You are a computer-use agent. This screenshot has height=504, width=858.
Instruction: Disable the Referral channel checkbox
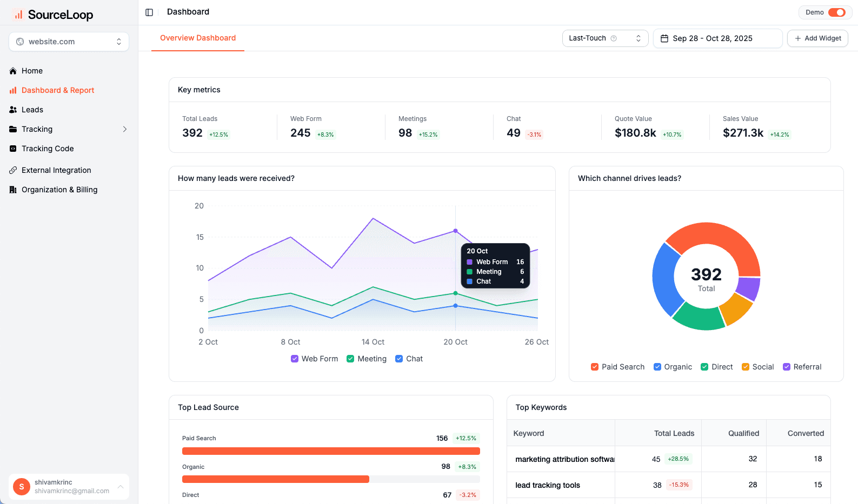pos(787,367)
